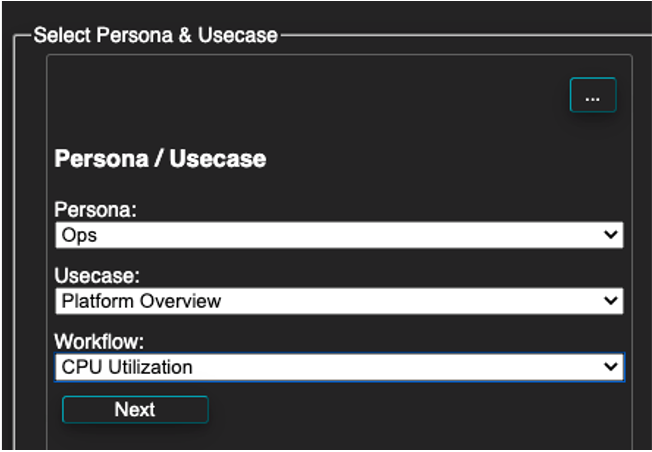
Task: Click the Persona: field label
Action: [x=95, y=210]
